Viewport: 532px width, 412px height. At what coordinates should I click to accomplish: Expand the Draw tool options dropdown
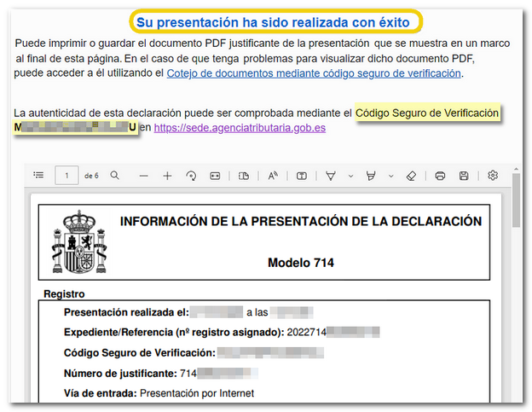(x=350, y=176)
